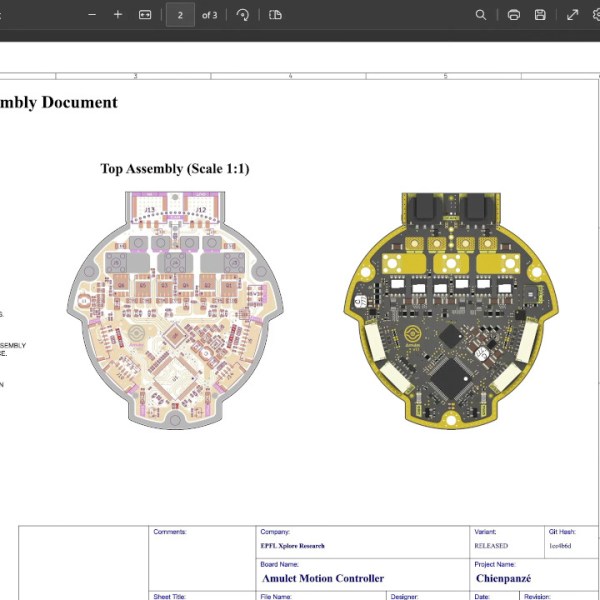The height and width of the screenshot is (600, 600).
Task: Save the PDF with the disk icon
Action: (x=540, y=15)
